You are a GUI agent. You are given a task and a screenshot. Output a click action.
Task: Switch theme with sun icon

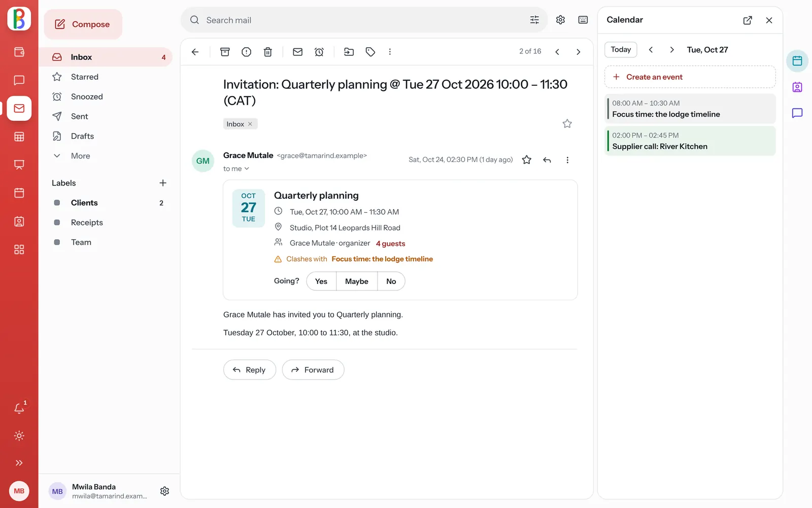19,436
